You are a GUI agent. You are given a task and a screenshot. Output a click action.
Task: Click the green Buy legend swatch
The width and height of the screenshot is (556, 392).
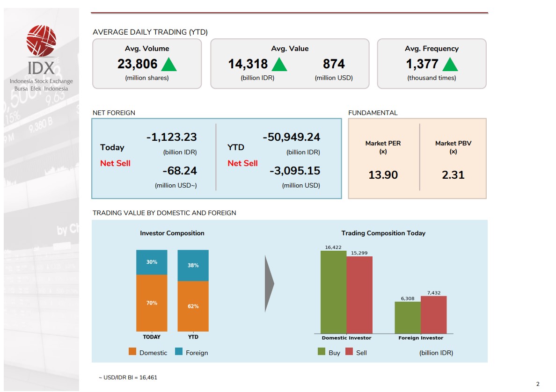pyautogui.click(x=322, y=352)
